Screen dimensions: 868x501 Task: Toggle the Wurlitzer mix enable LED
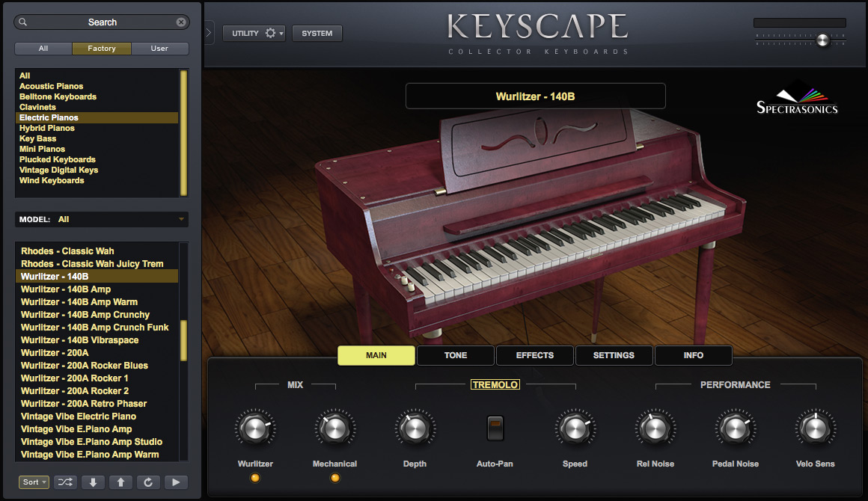point(255,478)
